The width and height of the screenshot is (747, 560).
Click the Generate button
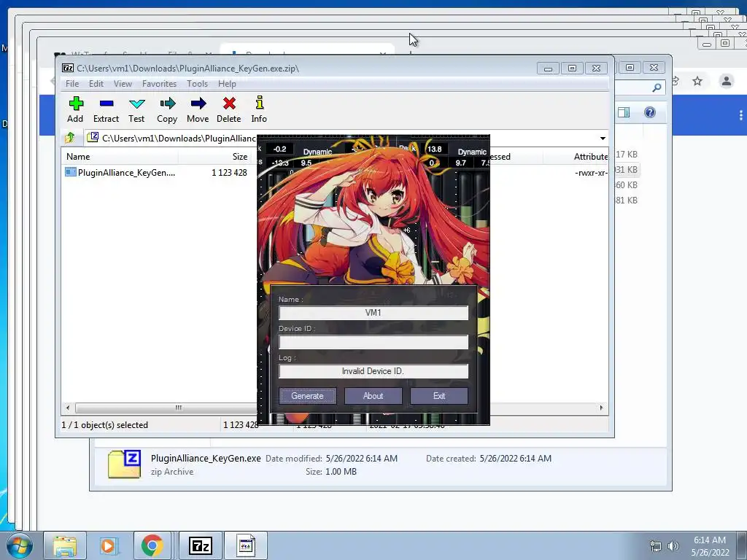[x=307, y=396]
